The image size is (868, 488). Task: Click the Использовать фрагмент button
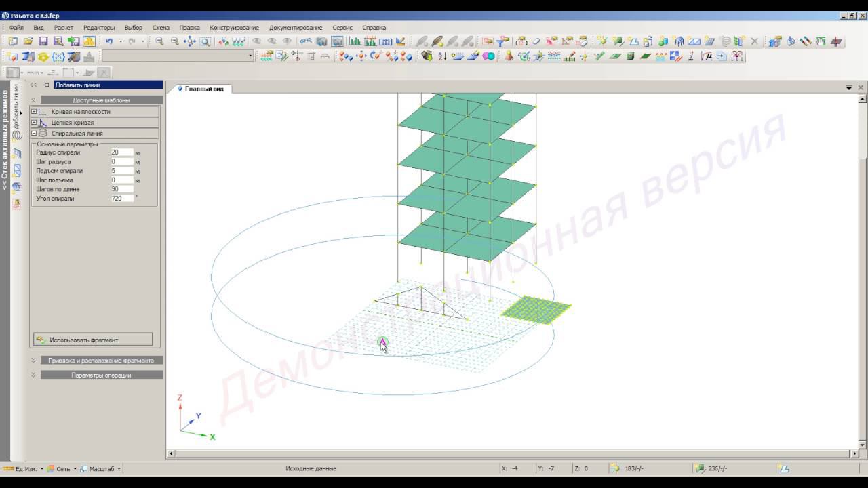[x=93, y=340]
